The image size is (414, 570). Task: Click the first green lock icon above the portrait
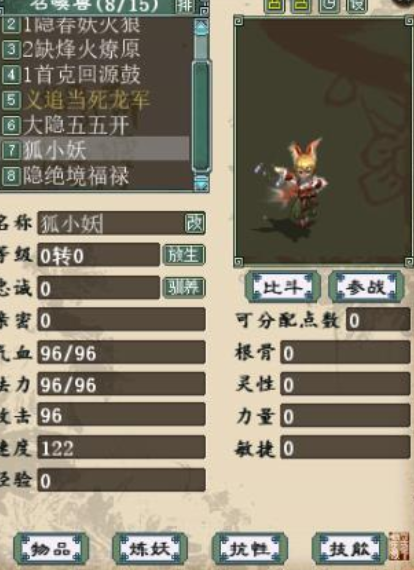[274, 6]
